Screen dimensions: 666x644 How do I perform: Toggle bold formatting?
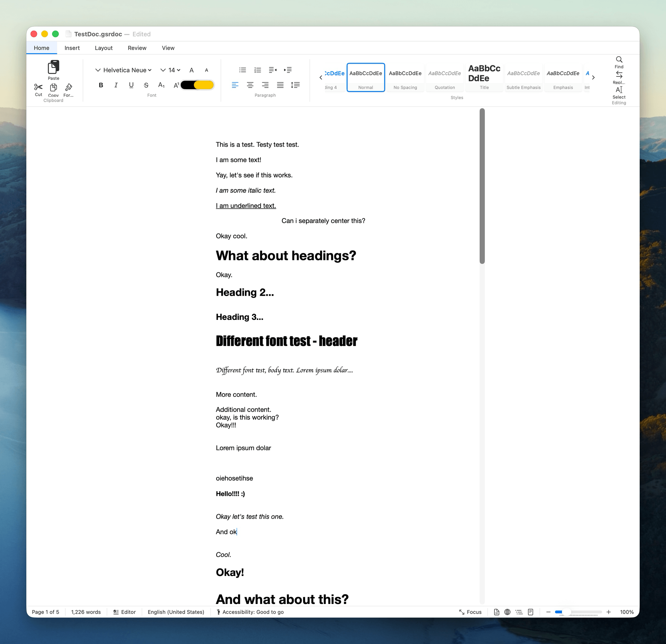100,85
